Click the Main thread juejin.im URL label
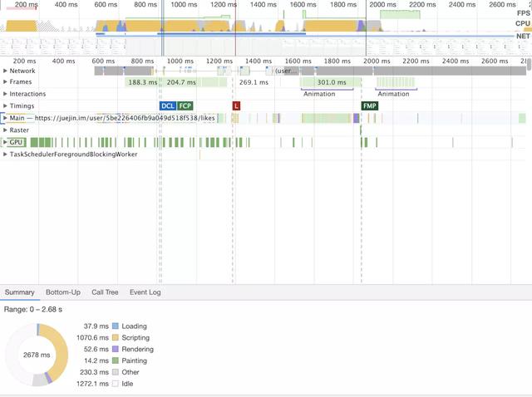The height and width of the screenshot is (397, 532). click(x=125, y=118)
